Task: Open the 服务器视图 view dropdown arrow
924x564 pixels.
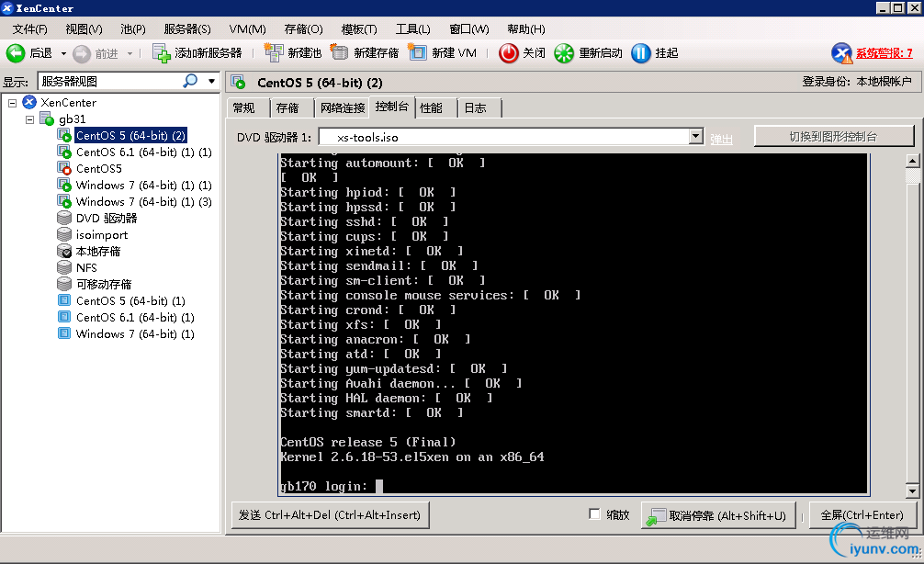Action: [x=211, y=81]
